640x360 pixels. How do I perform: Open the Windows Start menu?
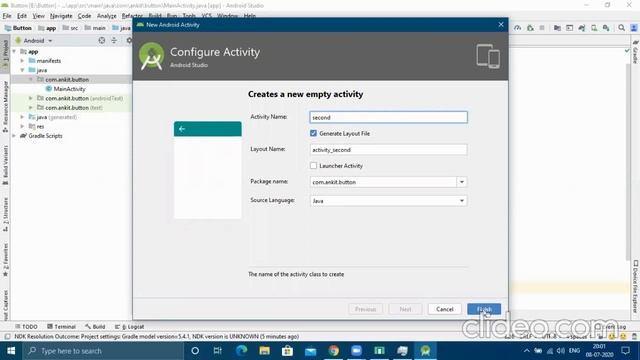11,351
